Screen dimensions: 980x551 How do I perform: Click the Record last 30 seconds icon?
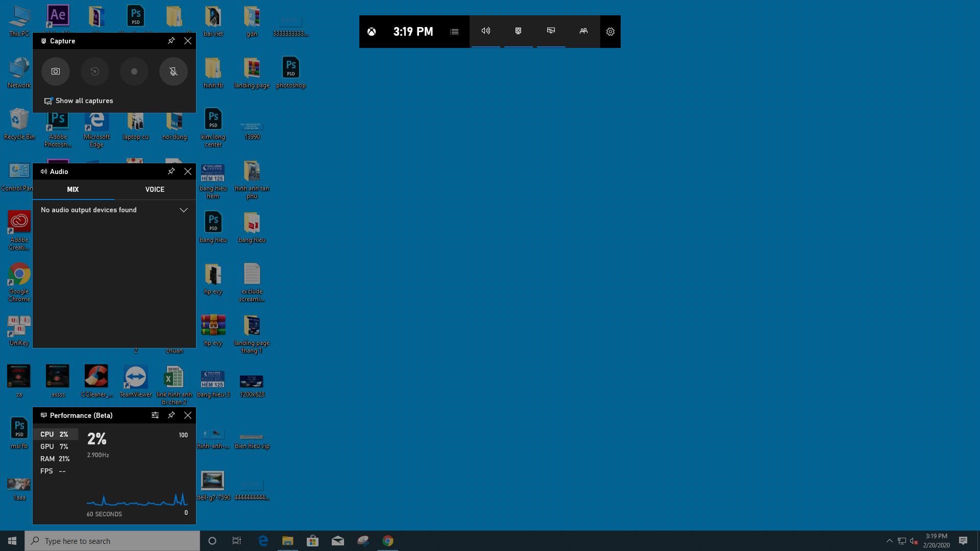coord(94,71)
